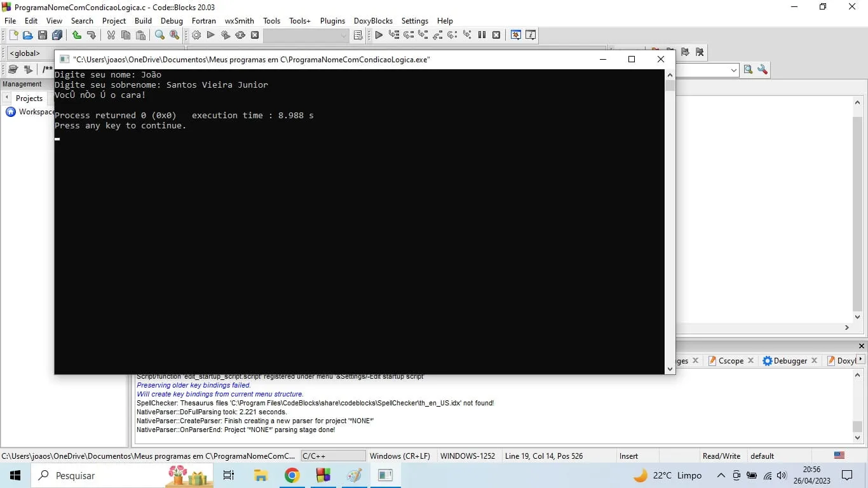This screenshot has height=488, width=868.
Task: Click the Rebuild icon in build toolbar
Action: pyautogui.click(x=240, y=36)
